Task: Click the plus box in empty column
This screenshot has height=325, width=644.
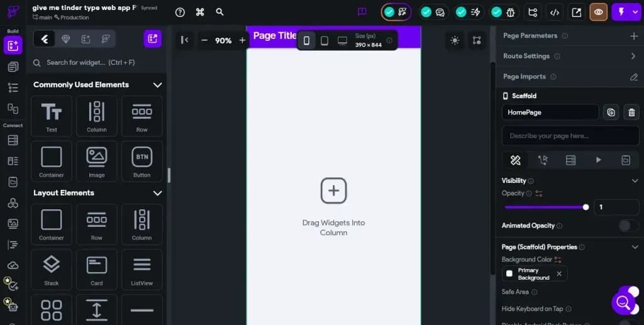Action: pos(333,190)
